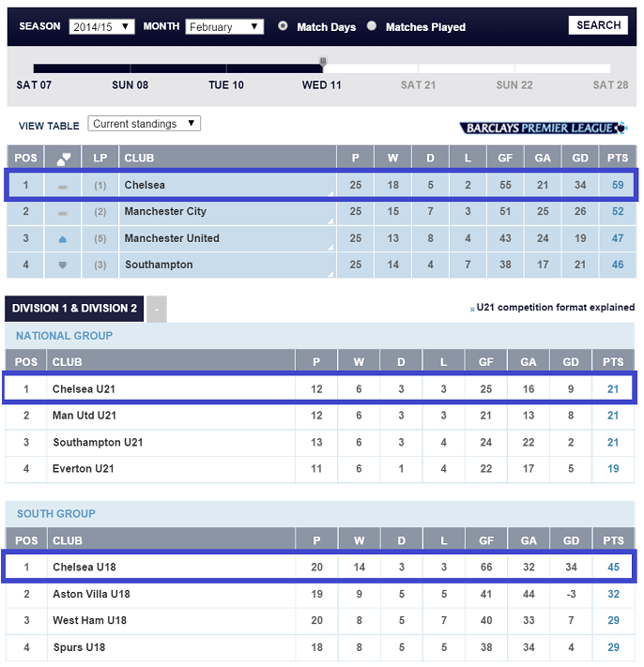
Task: Open the View Table Current standings dropdown
Action: click(144, 124)
